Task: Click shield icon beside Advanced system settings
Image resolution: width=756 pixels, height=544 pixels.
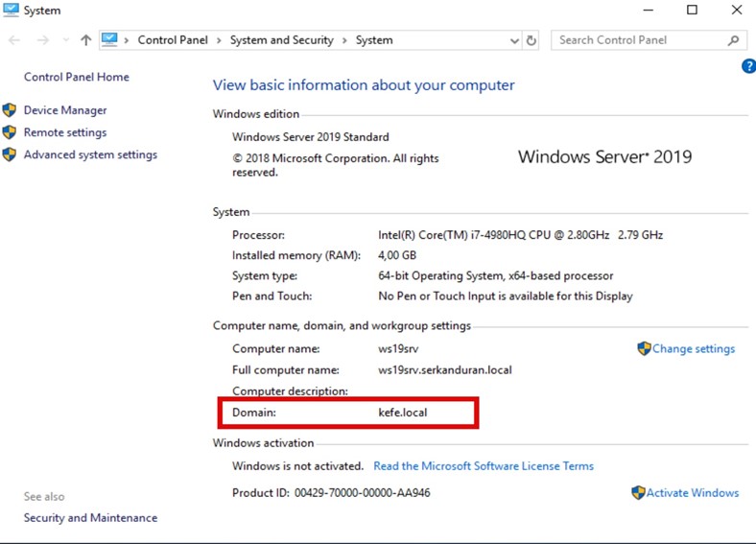Action: 10,154
